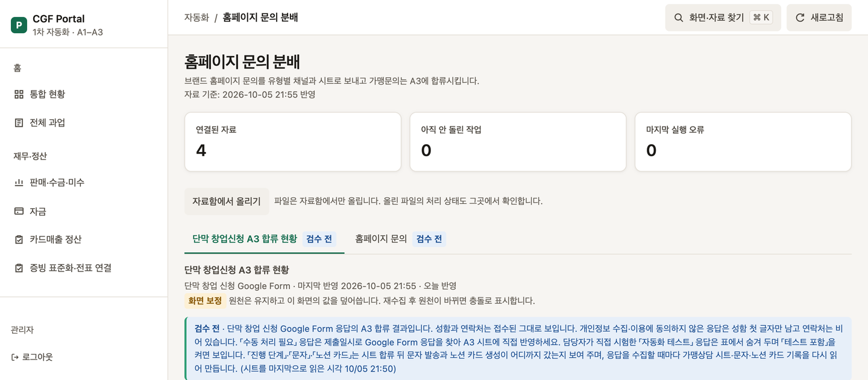Switch to 단막 창업신청 A3 합류 현황 tab
This screenshot has width=868, height=380.
point(264,239)
